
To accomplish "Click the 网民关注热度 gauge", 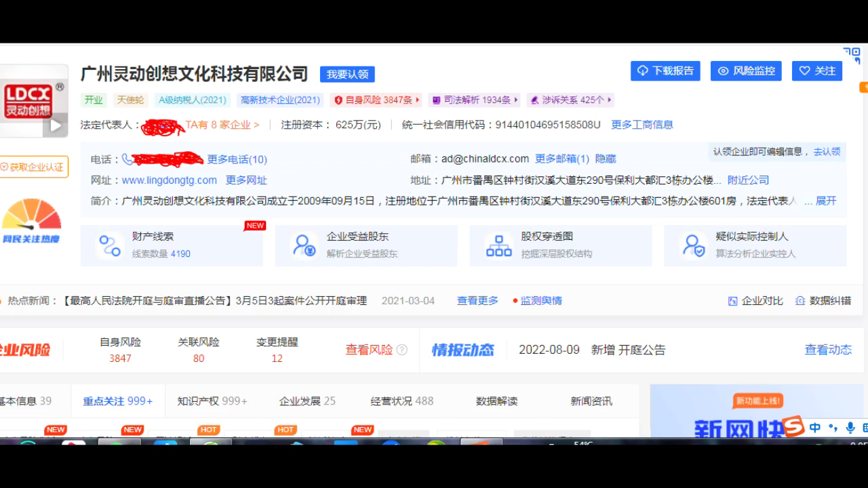I will (x=31, y=221).
